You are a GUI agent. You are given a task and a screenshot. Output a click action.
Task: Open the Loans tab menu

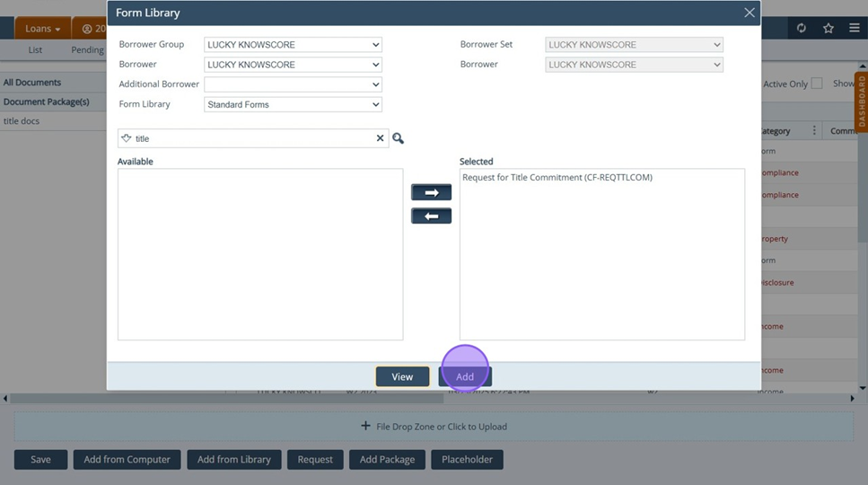click(42, 29)
